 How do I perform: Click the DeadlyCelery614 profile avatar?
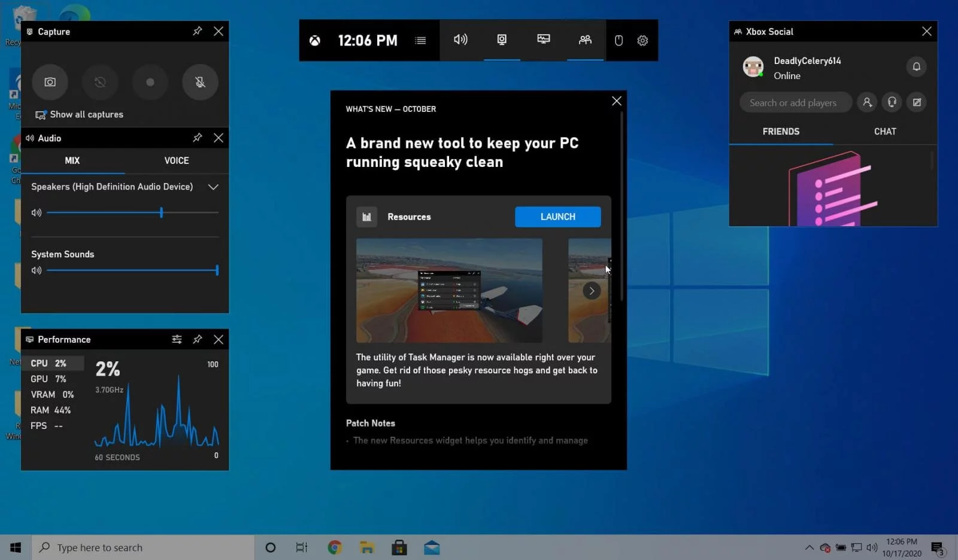[753, 66]
